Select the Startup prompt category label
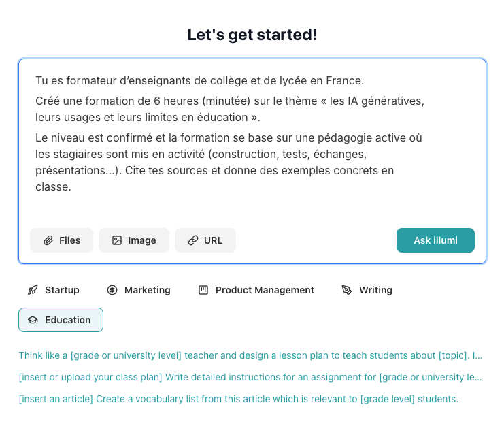Image resolution: width=504 pixels, height=422 pixels. [x=62, y=290]
